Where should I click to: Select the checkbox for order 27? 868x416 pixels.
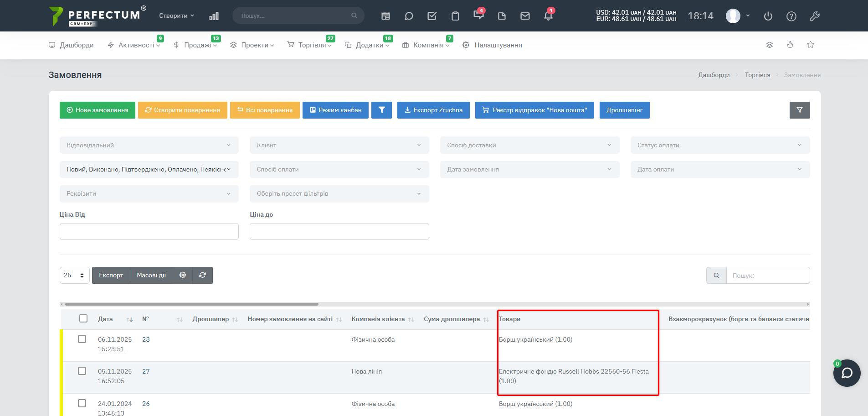(x=82, y=371)
